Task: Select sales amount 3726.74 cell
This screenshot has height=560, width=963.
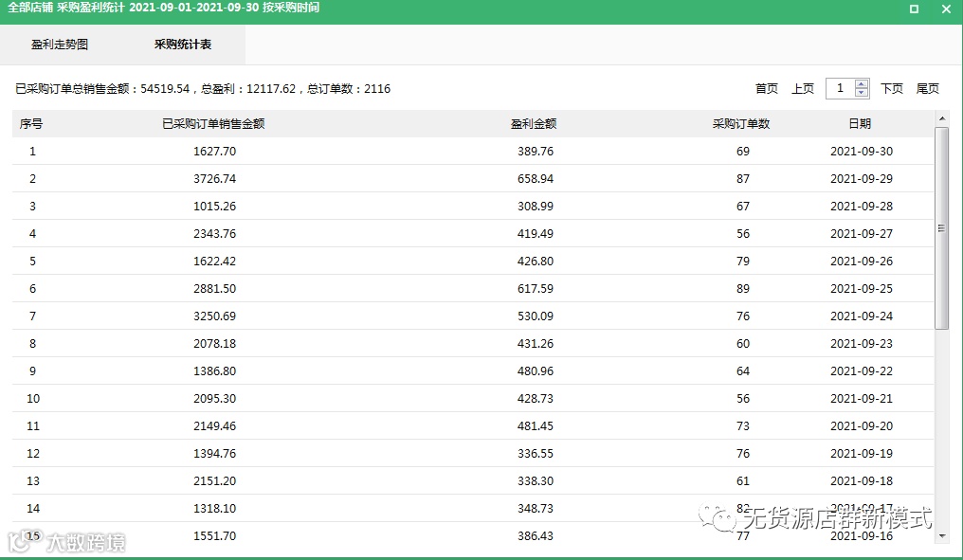Action: tap(214, 179)
